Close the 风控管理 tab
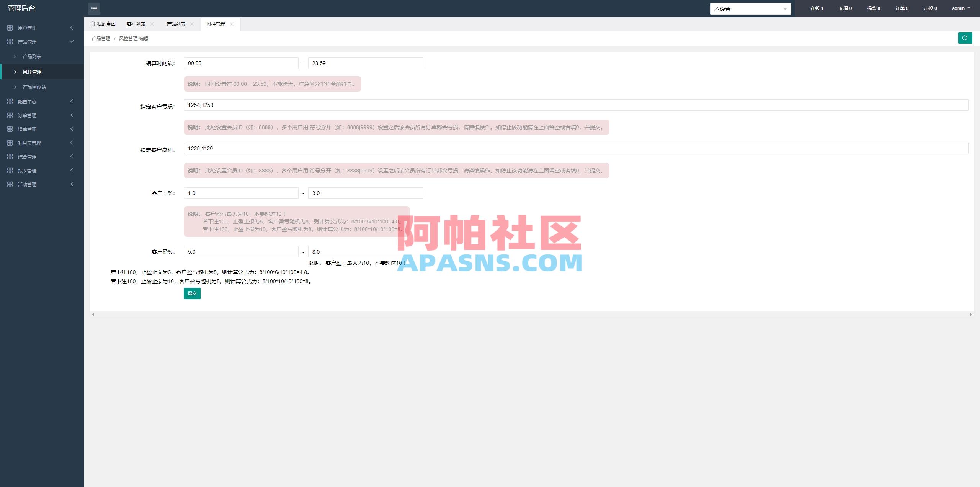 (x=232, y=24)
